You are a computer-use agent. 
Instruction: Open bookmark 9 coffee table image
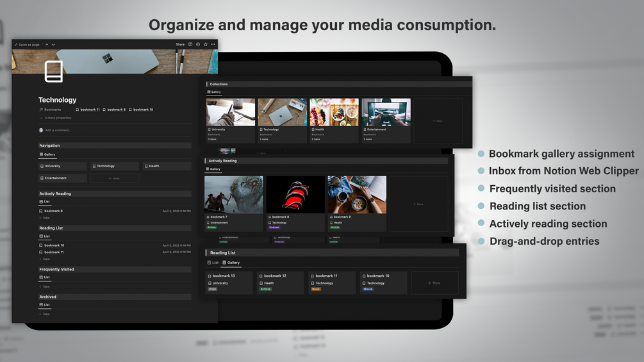[x=357, y=195]
